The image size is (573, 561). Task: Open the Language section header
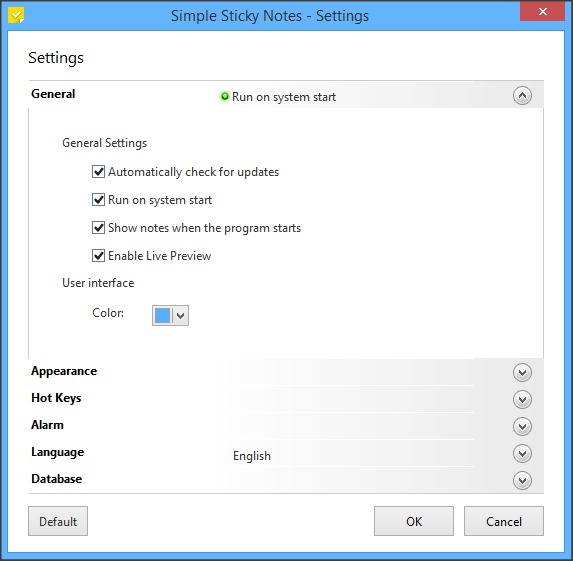point(286,453)
